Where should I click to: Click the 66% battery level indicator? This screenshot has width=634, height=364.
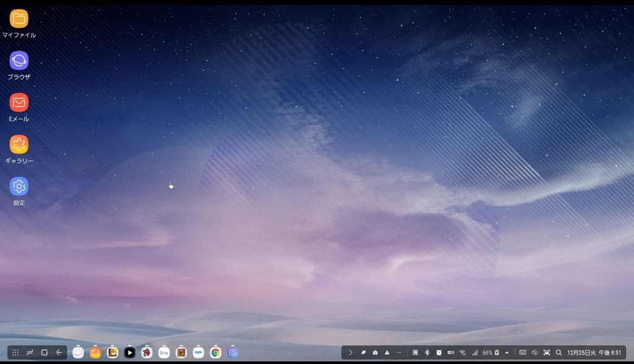[x=487, y=352]
